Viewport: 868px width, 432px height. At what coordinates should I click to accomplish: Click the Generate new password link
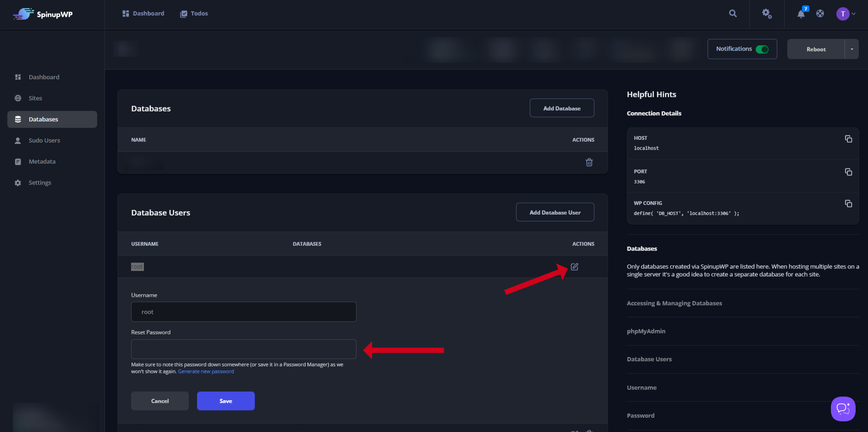click(206, 371)
